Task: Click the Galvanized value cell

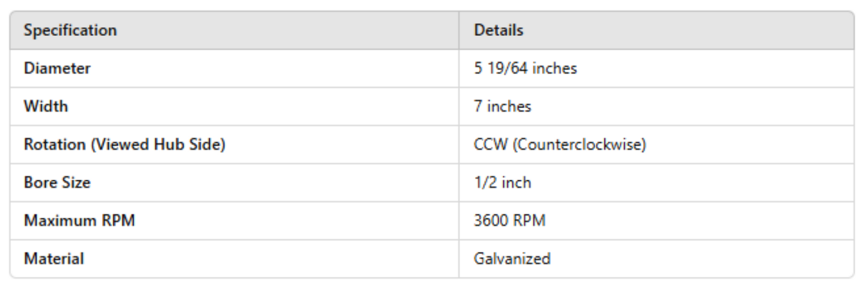Action: pos(512,259)
